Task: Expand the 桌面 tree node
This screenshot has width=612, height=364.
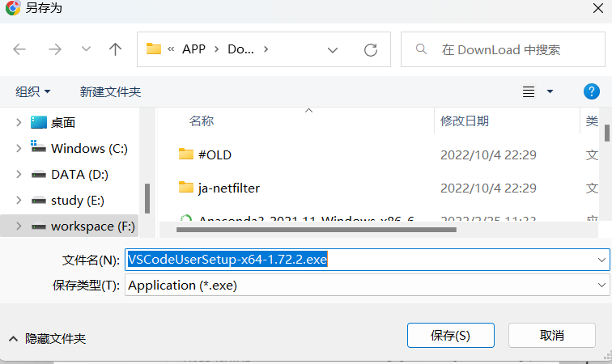Action: tap(19, 122)
